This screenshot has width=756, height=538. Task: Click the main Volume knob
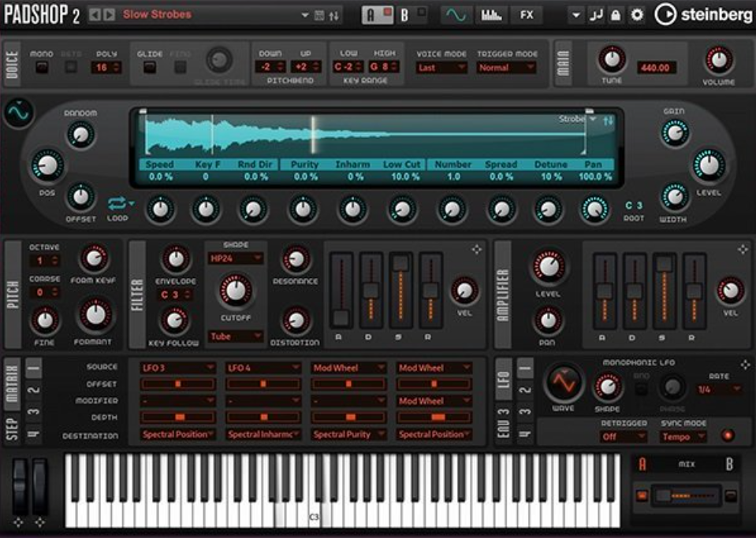pyautogui.click(x=718, y=60)
